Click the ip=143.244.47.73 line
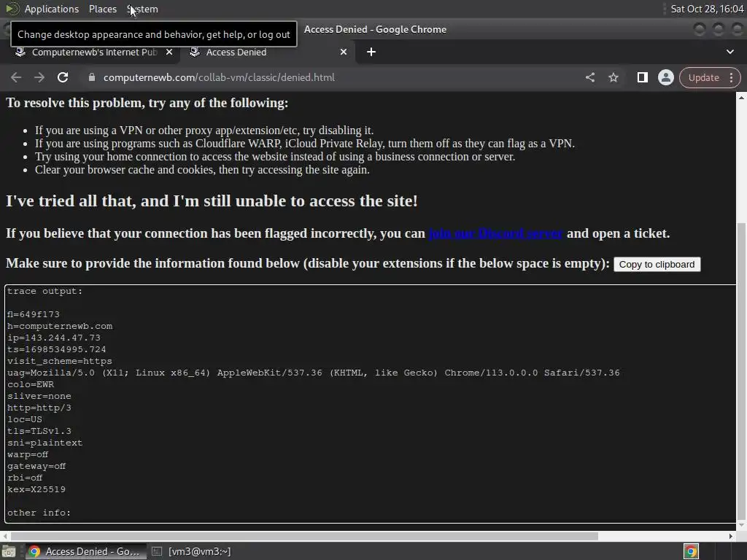This screenshot has height=560, width=747. [54, 338]
